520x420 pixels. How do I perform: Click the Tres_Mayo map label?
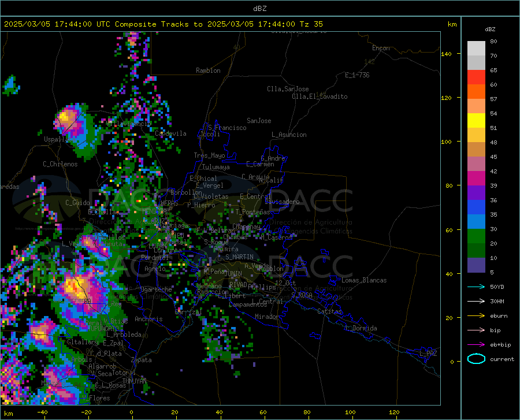[x=209, y=155]
